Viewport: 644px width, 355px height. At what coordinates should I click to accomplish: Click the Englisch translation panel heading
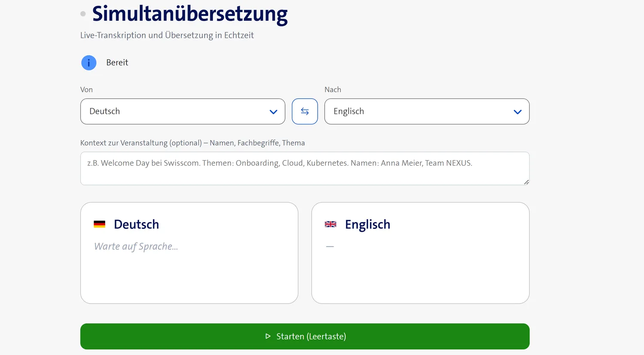[368, 225]
